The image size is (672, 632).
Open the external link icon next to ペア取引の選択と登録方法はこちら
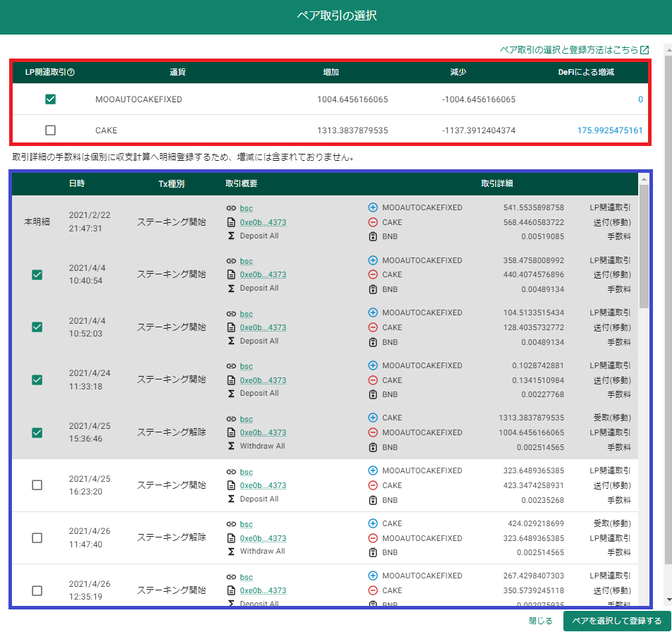644,50
